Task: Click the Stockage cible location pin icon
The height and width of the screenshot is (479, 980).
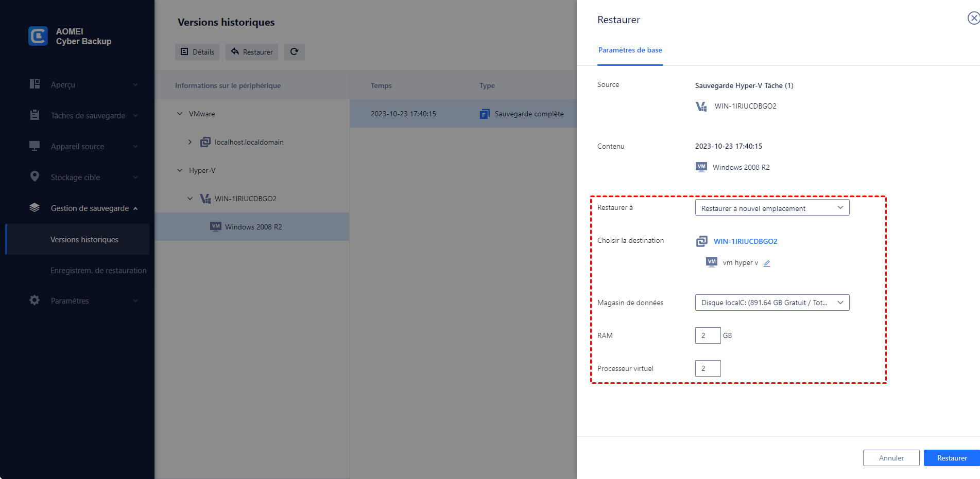Action: tap(35, 177)
